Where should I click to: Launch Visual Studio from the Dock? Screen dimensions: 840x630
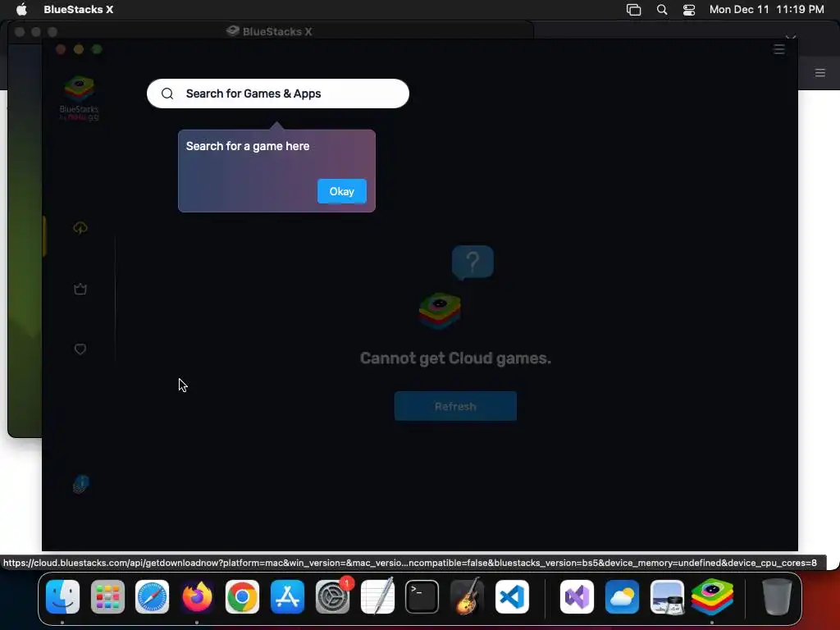[577, 596]
